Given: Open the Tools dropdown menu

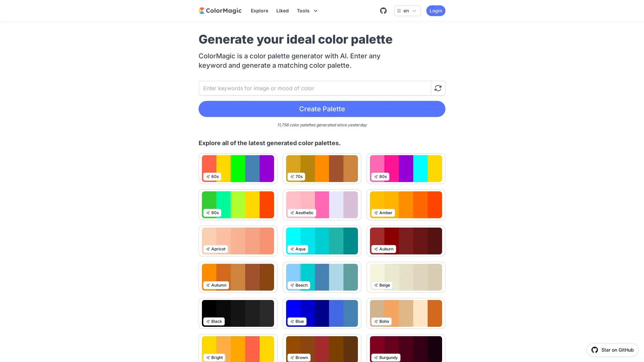Looking at the screenshot, I should (307, 11).
